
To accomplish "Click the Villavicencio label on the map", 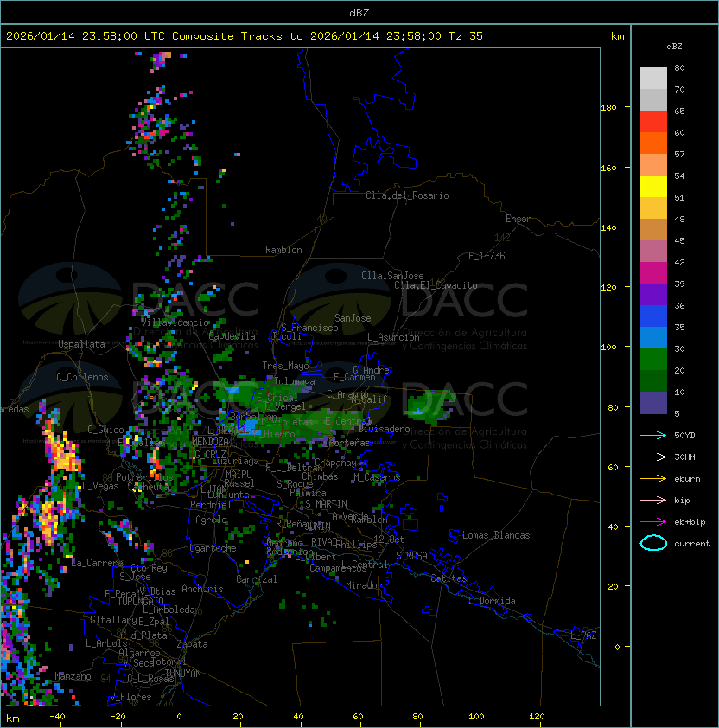I will tap(175, 322).
